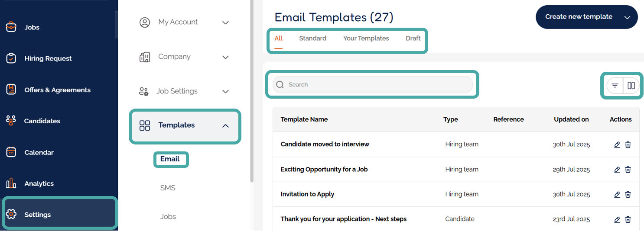Expand the My Account section

[x=225, y=22]
